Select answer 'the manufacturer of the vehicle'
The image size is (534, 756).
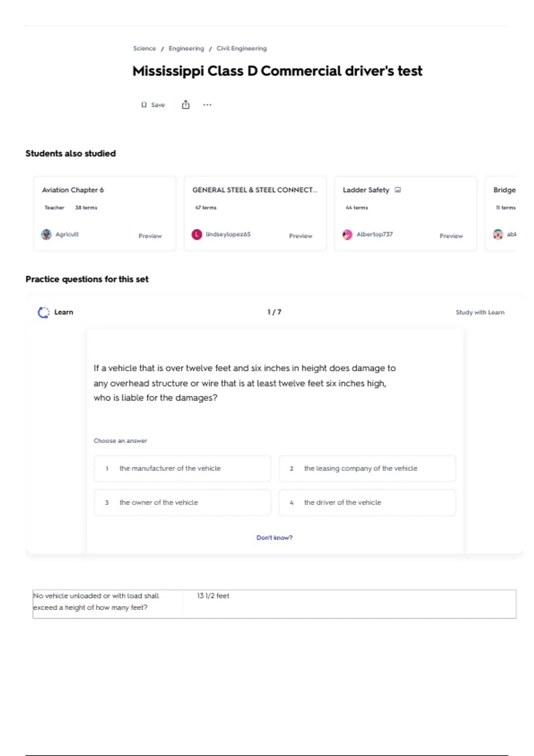click(x=182, y=468)
